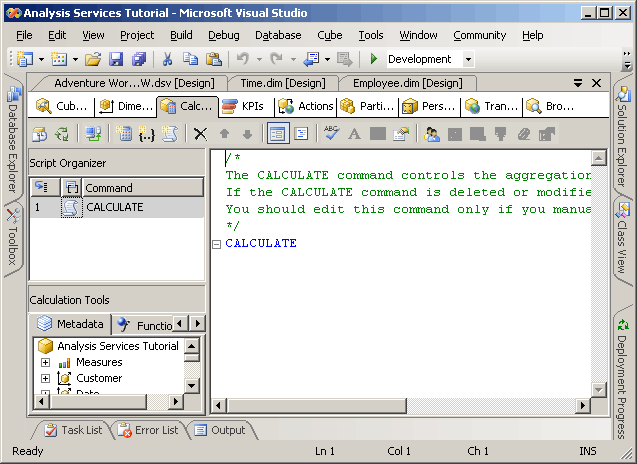This screenshot has height=464, width=637.
Task: Click the Script Organizer type column icon
Action: pyautogui.click(x=72, y=187)
